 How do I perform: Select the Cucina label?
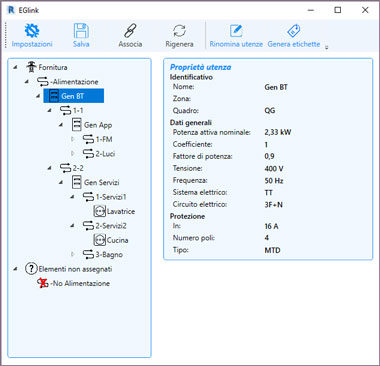point(117,240)
